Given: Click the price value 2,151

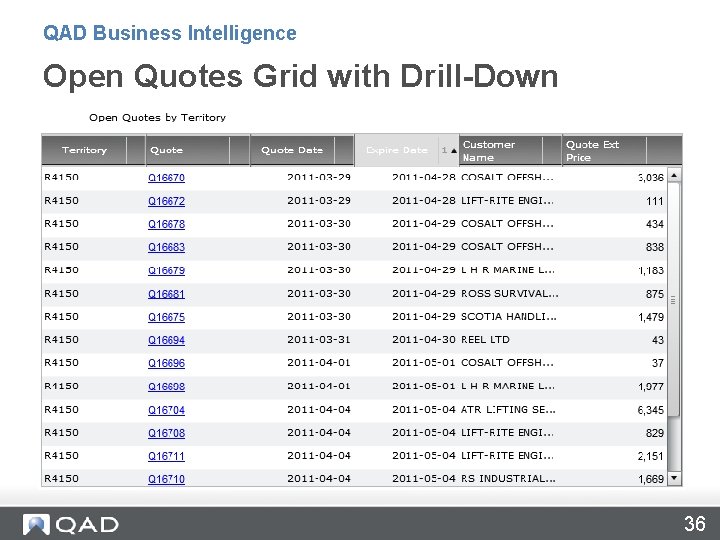Looking at the screenshot, I should [651, 456].
